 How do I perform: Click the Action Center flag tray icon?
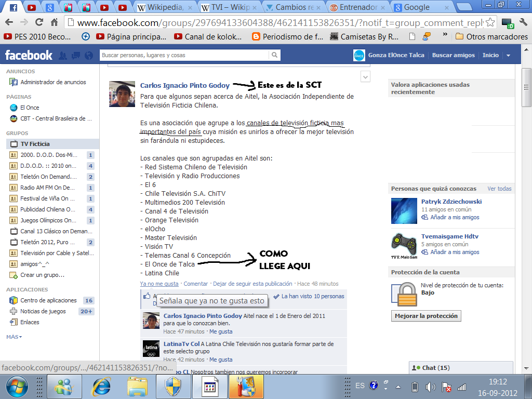446,387
